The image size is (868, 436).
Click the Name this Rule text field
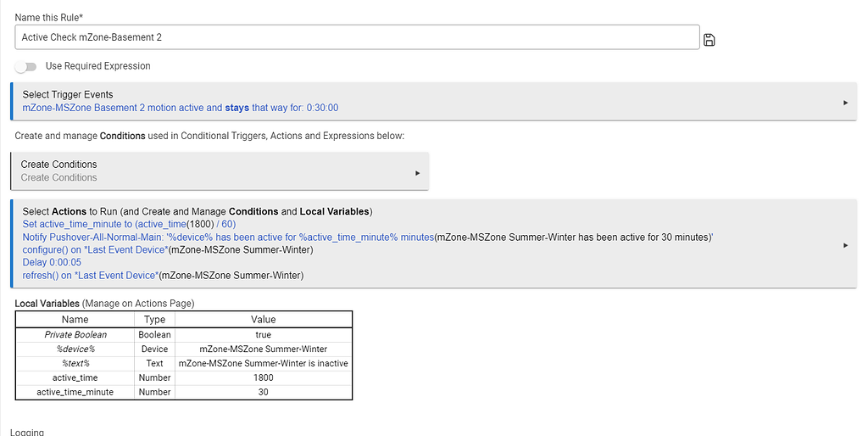click(356, 37)
